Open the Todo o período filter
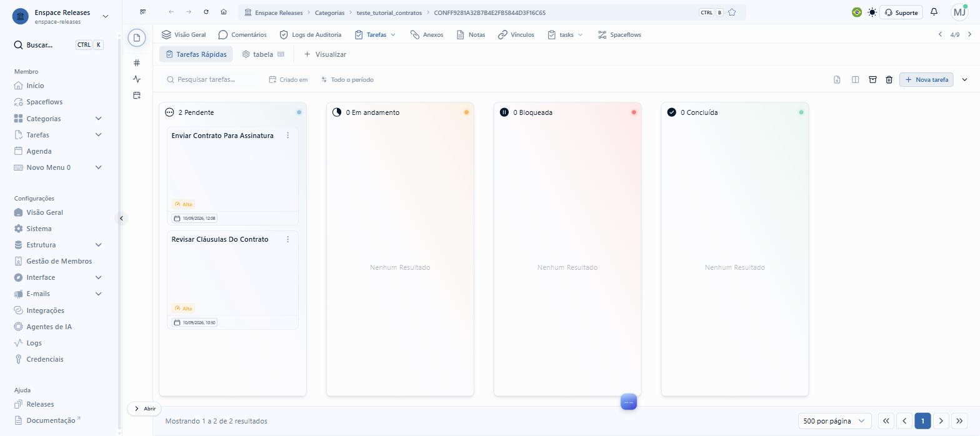The height and width of the screenshot is (436, 980). pyautogui.click(x=347, y=79)
